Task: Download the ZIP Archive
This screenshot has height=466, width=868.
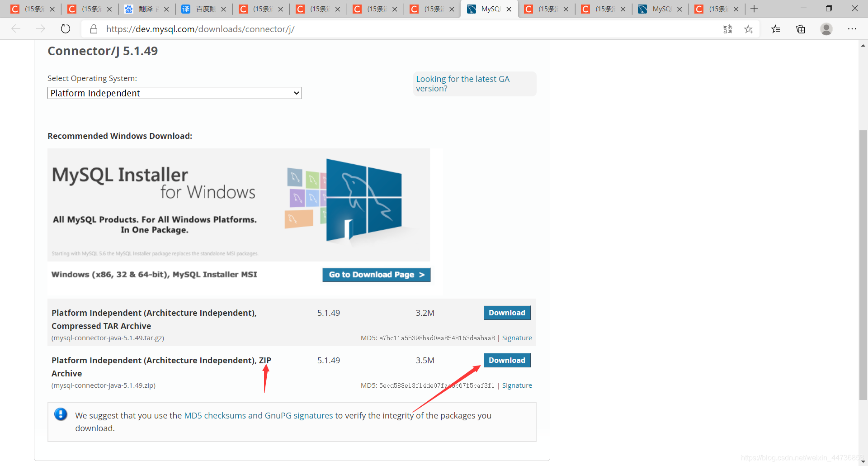Action: [507, 360]
